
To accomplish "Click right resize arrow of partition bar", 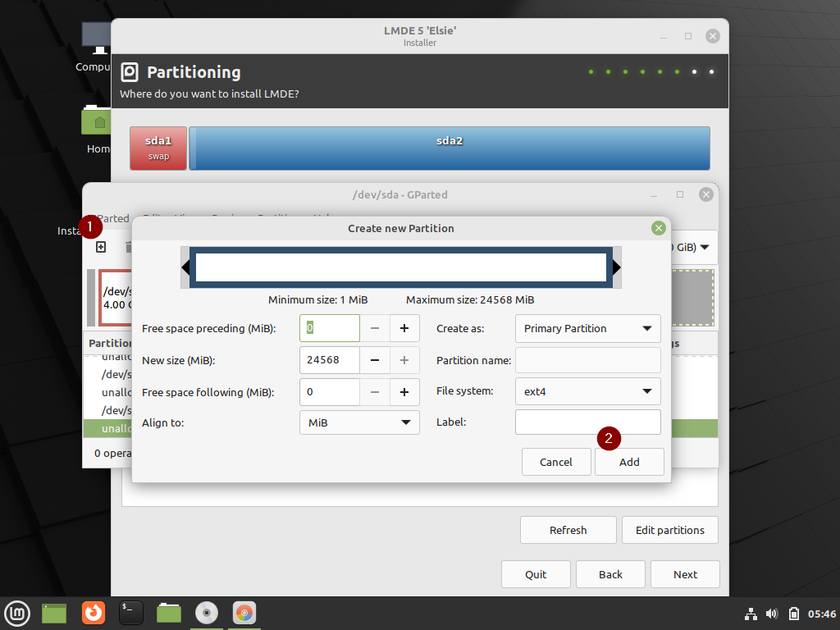I will [x=617, y=267].
